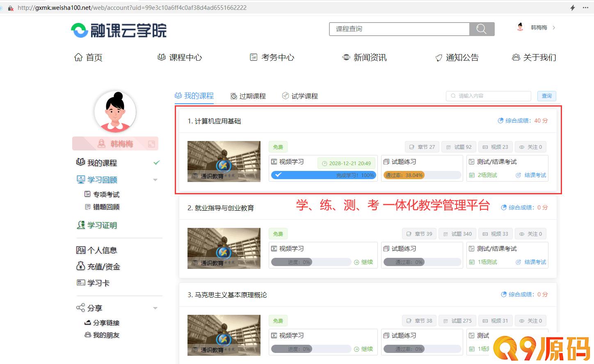594x364 pixels.
Task: Open 专项考试 in sidebar
Action: 102,194
